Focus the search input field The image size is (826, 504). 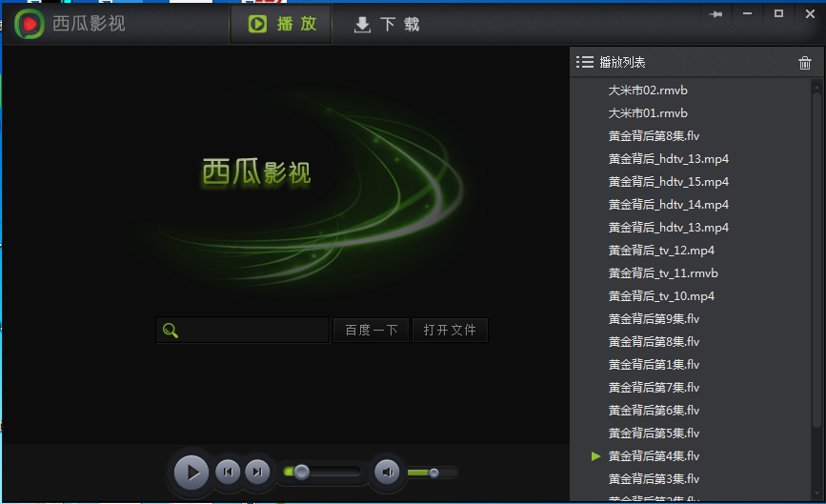point(243,331)
